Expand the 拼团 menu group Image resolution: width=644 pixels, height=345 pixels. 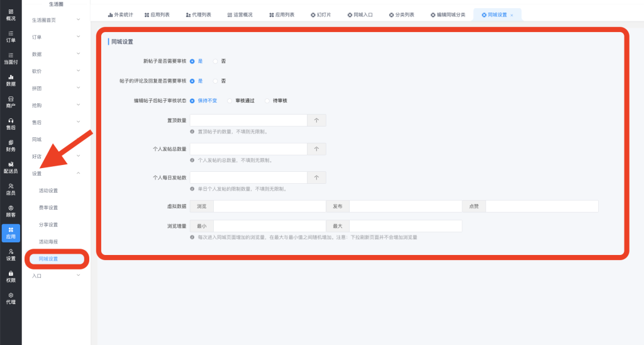tap(57, 88)
